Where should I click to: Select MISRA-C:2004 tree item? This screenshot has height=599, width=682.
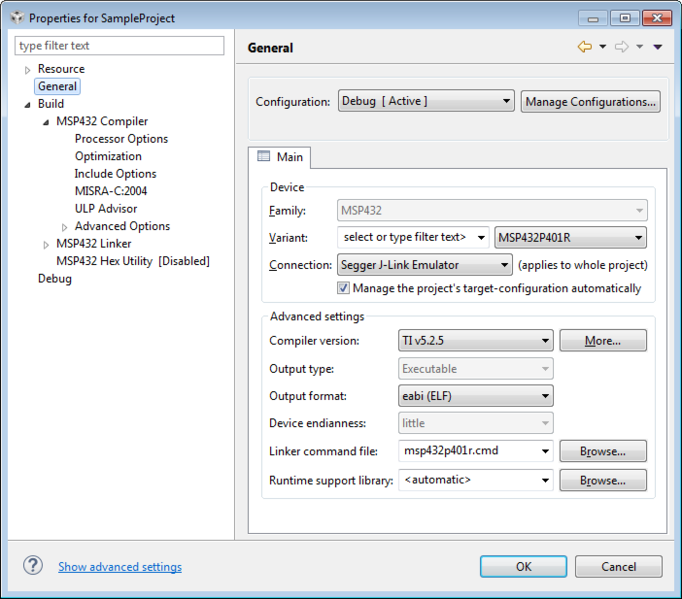click(111, 191)
